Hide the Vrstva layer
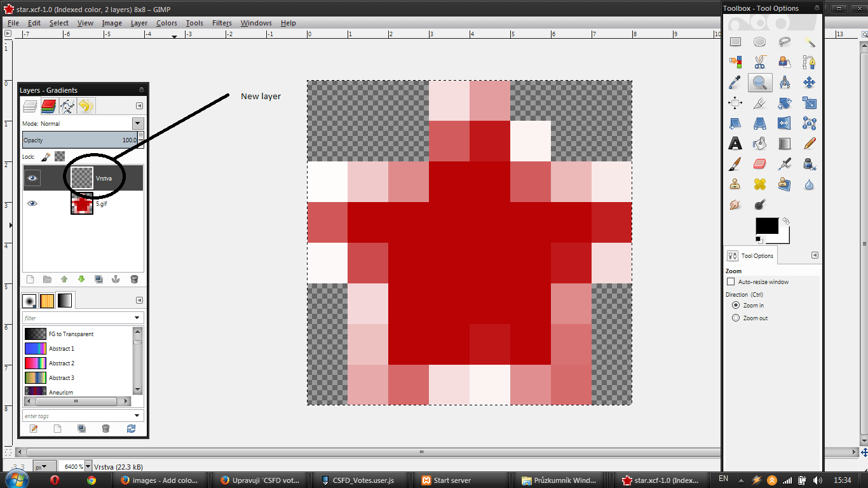 tap(33, 178)
